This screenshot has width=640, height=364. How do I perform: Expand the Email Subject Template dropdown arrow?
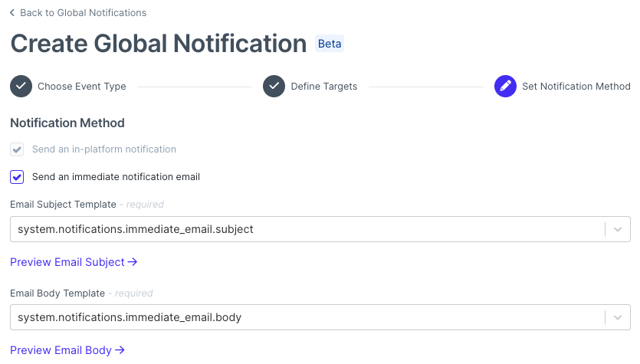click(618, 229)
